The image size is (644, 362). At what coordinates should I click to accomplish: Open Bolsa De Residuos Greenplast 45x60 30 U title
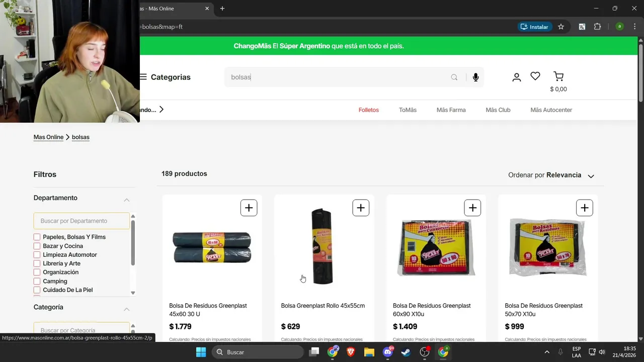[x=208, y=310]
